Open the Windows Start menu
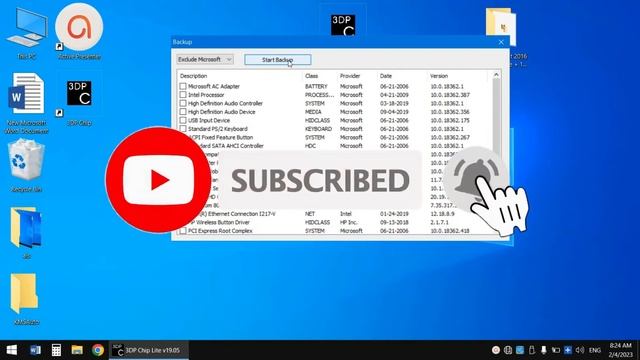 tap(11, 350)
